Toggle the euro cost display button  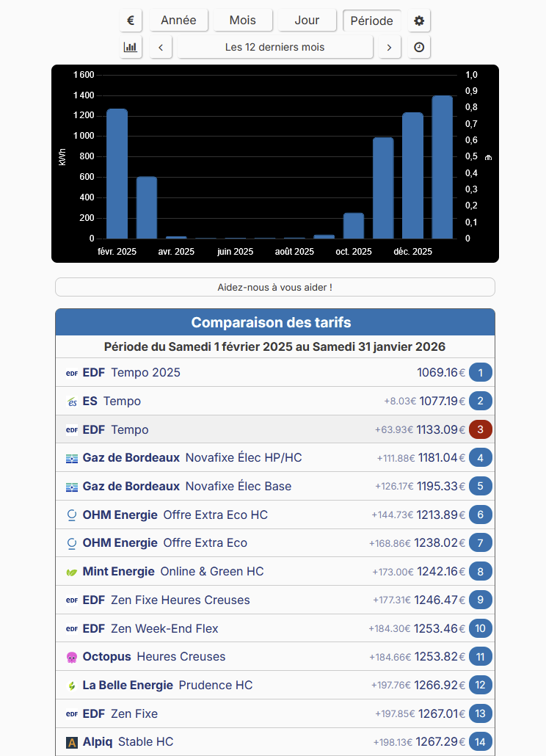pos(130,21)
